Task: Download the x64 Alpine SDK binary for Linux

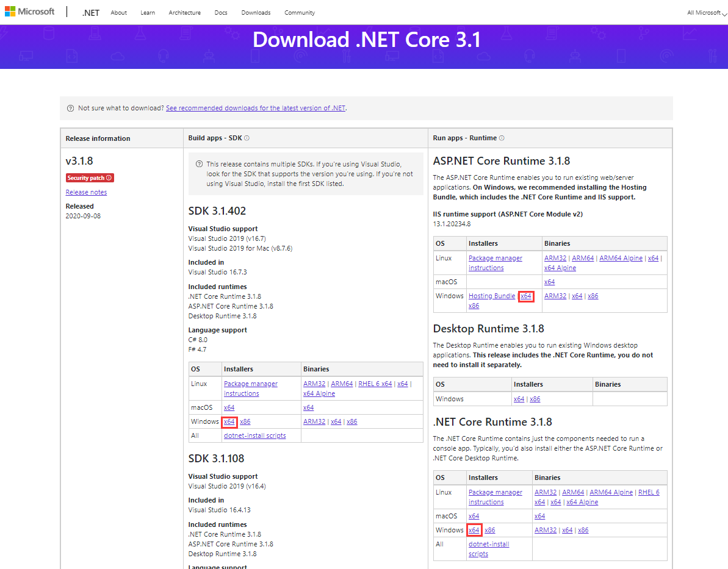Action: (x=319, y=393)
